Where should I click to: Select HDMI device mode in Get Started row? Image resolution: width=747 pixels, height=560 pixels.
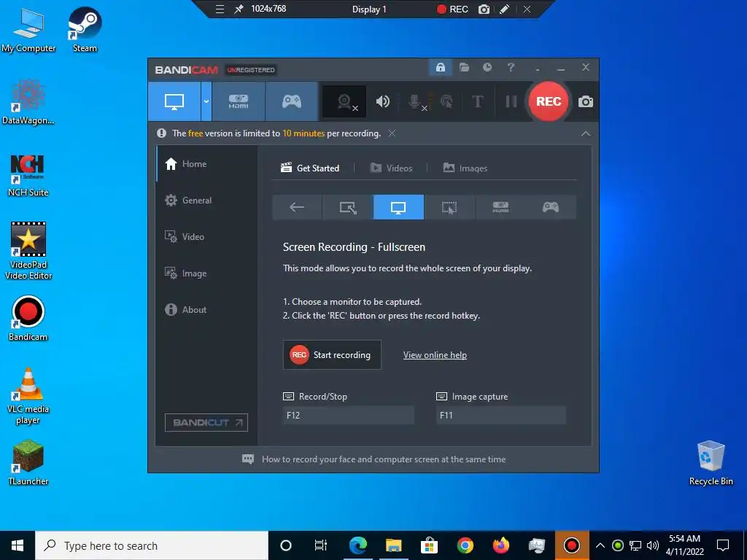point(500,207)
